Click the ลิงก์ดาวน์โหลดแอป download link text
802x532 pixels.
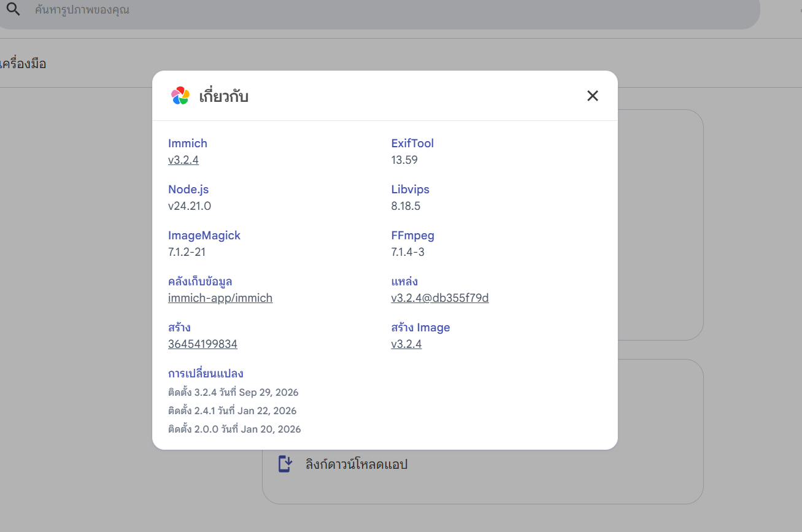(357, 465)
